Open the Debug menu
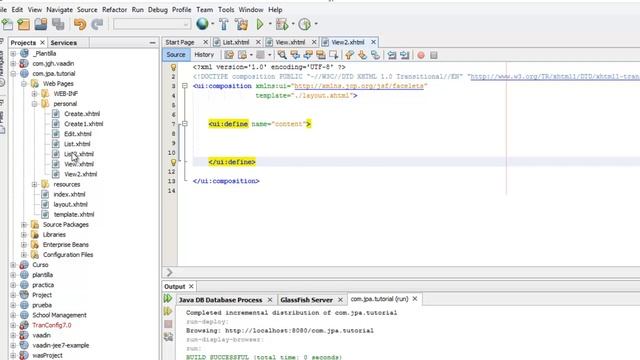The width and height of the screenshot is (640, 360). (x=158, y=9)
